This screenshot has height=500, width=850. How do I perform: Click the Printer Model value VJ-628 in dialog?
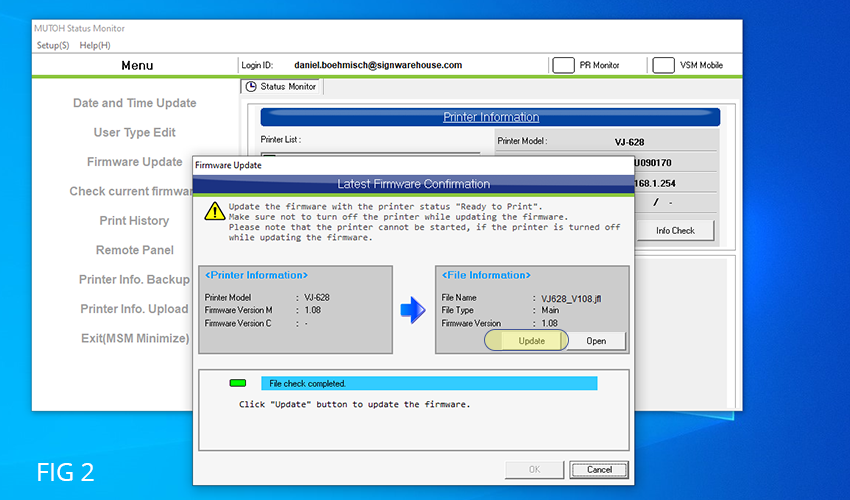(x=317, y=298)
